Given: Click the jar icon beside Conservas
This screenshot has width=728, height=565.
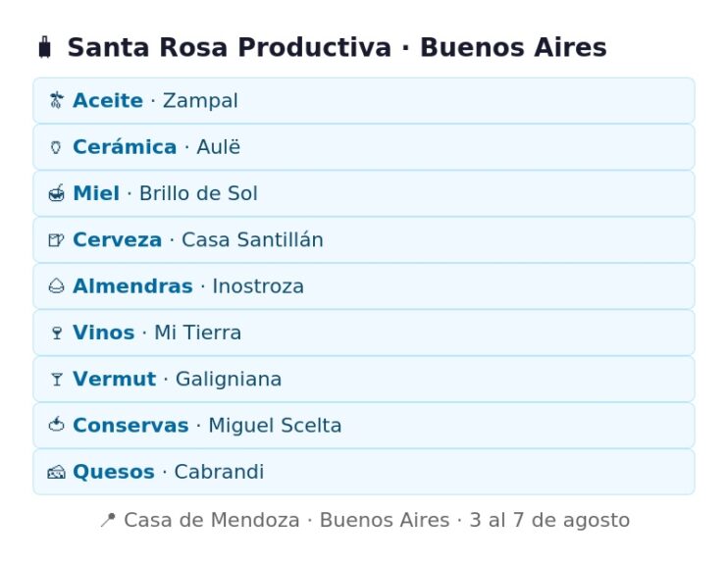Looking at the screenshot, I should click(56, 425).
